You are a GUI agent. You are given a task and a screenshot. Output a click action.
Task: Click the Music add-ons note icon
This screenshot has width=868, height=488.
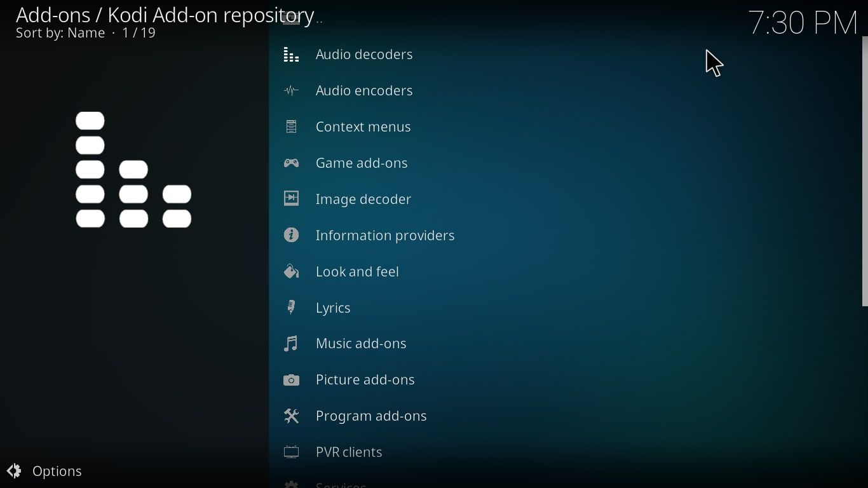click(x=291, y=344)
